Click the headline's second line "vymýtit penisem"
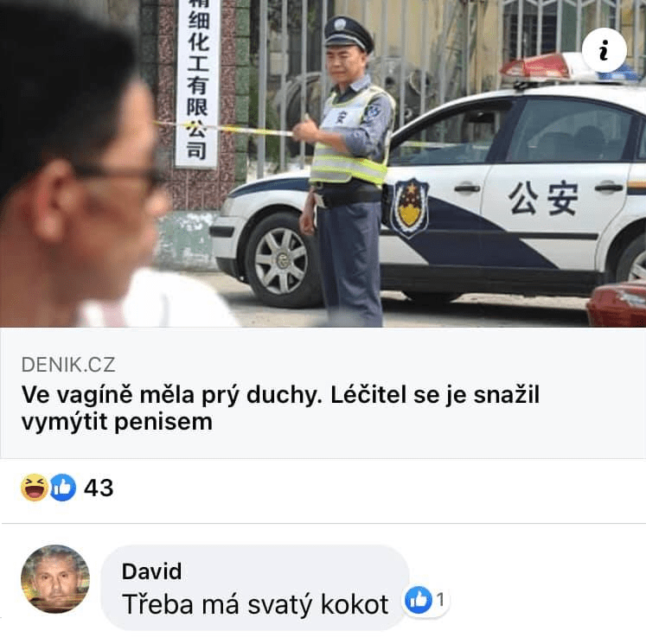The height and width of the screenshot is (644, 646). [117, 422]
